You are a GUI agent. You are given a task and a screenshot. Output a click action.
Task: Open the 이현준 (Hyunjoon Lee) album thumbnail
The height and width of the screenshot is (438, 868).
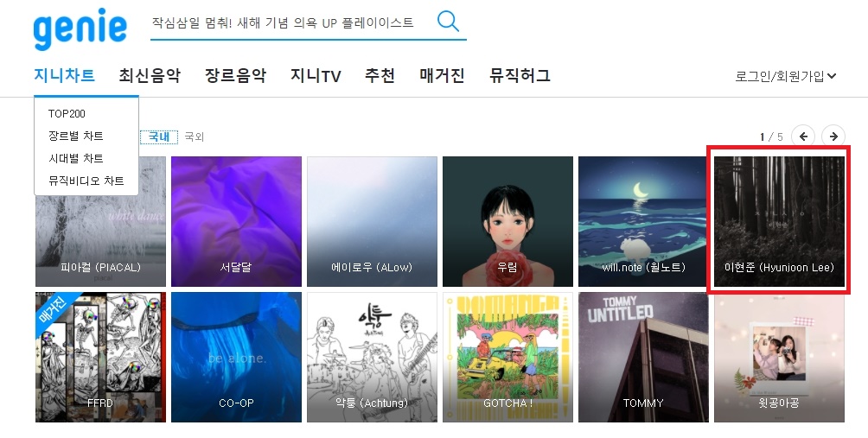pos(780,221)
